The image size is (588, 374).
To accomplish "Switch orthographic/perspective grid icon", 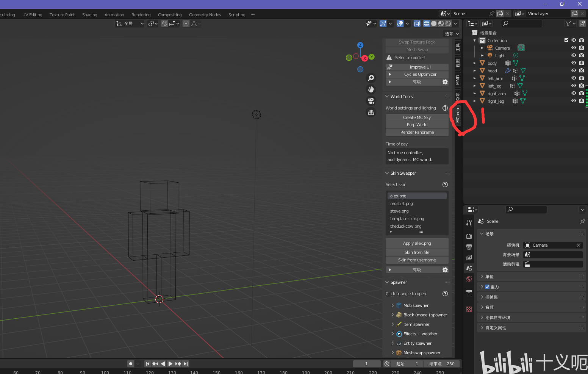I will coord(371,112).
